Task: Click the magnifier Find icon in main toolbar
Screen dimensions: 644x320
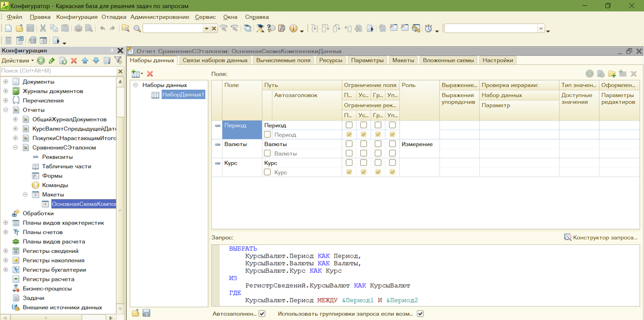Action: [x=137, y=28]
